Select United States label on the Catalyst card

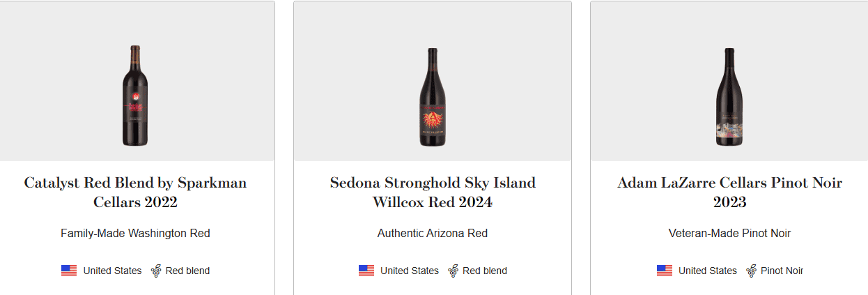click(x=112, y=271)
